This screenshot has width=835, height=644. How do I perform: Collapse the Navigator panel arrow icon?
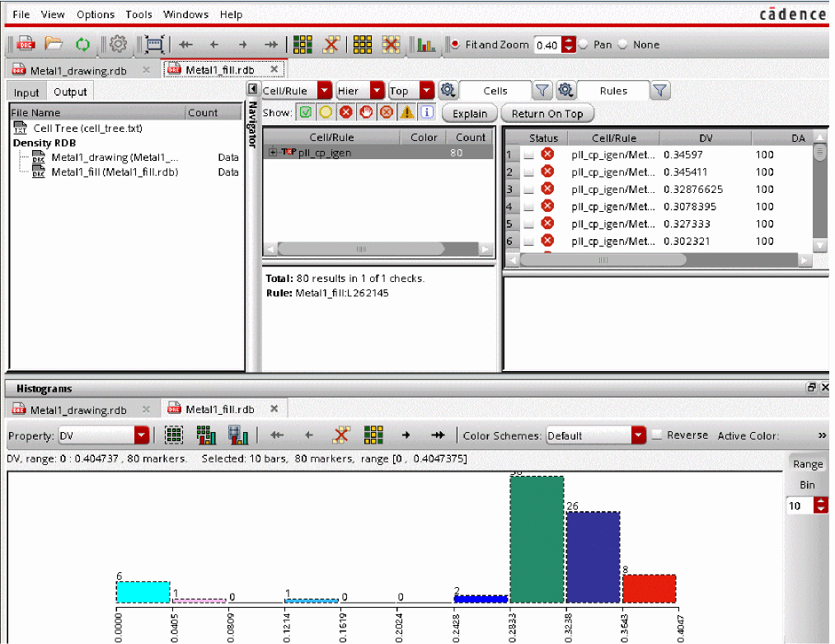pos(253,89)
